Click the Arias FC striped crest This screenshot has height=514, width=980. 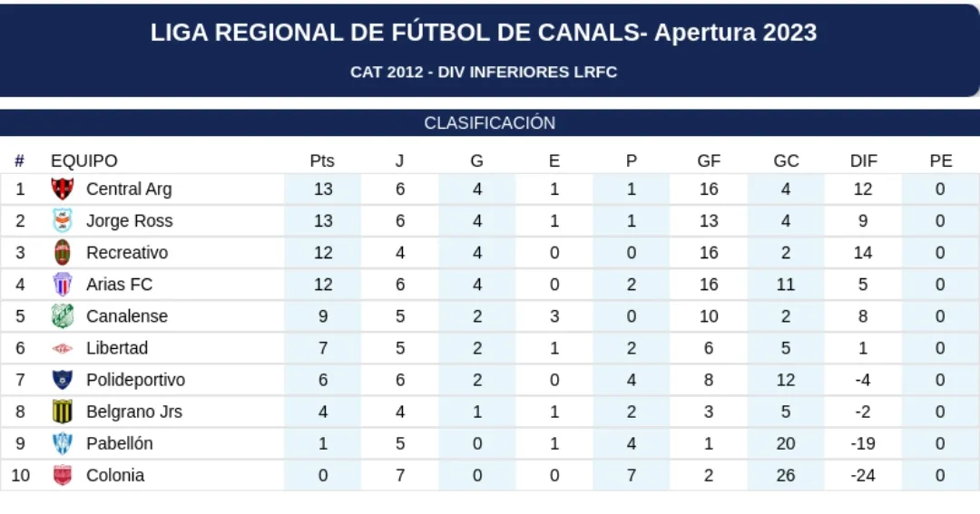(x=62, y=284)
